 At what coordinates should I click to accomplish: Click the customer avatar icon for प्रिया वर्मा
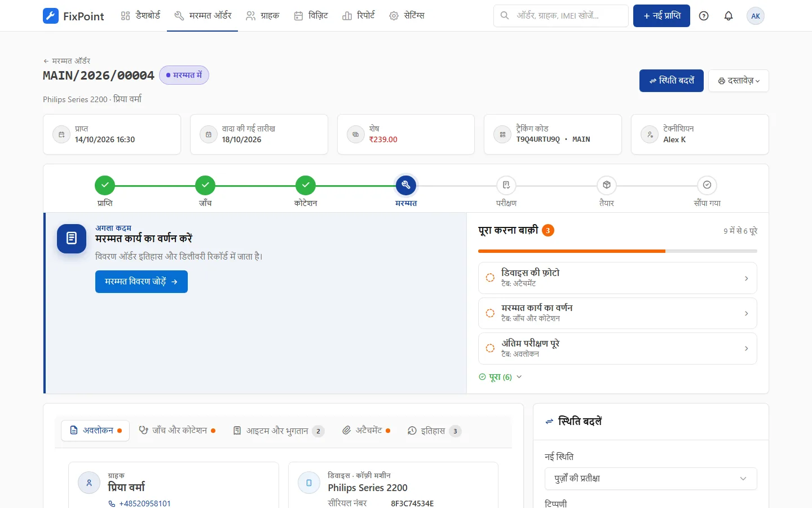89,483
